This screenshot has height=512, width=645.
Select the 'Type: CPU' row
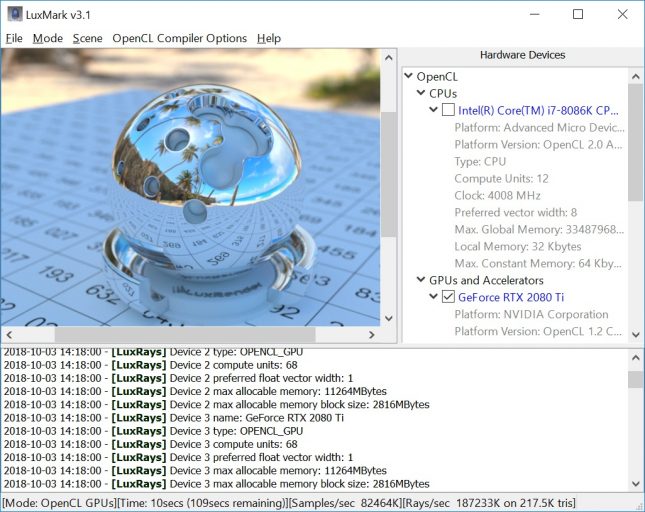coord(480,161)
